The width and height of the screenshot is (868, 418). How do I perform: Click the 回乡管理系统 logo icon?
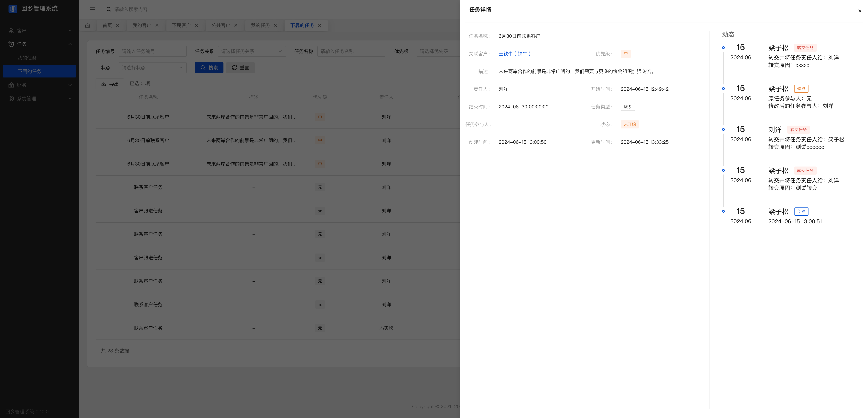coord(12,9)
